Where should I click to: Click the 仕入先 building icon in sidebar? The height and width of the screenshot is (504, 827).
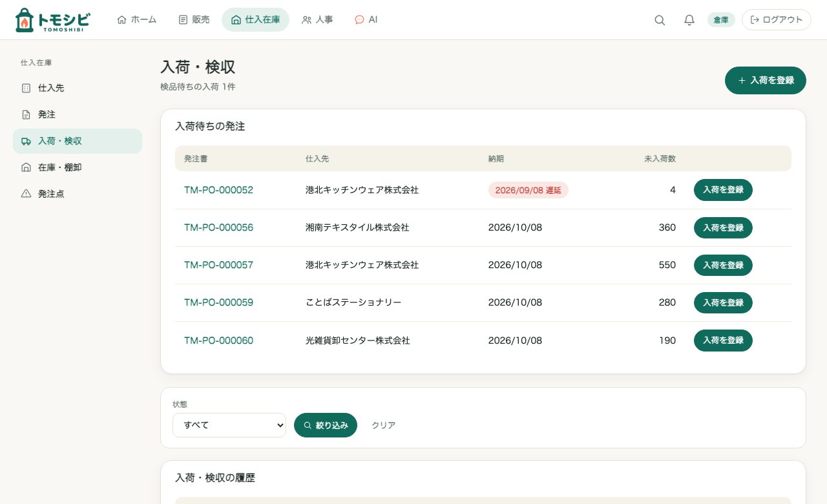[26, 88]
